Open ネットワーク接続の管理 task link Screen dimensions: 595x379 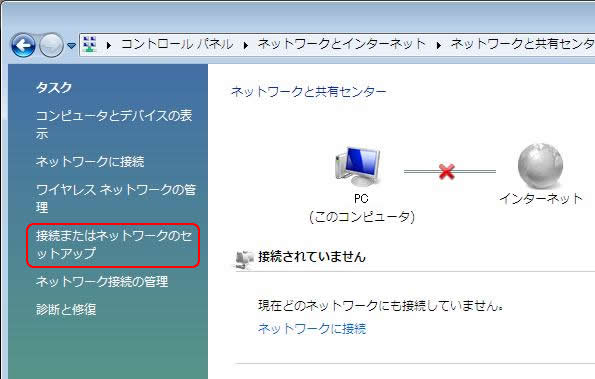click(102, 281)
